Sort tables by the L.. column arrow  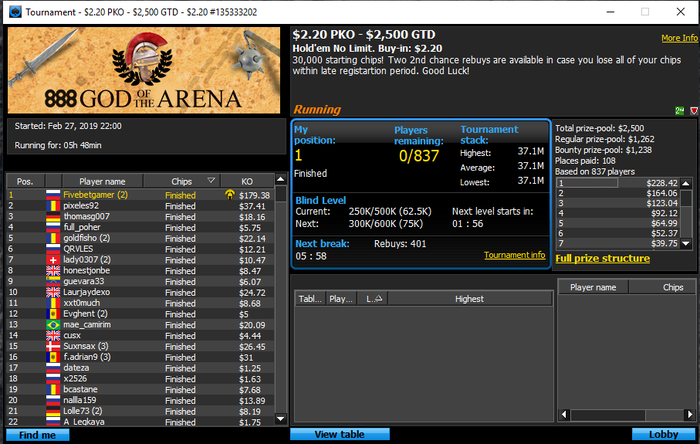click(378, 299)
